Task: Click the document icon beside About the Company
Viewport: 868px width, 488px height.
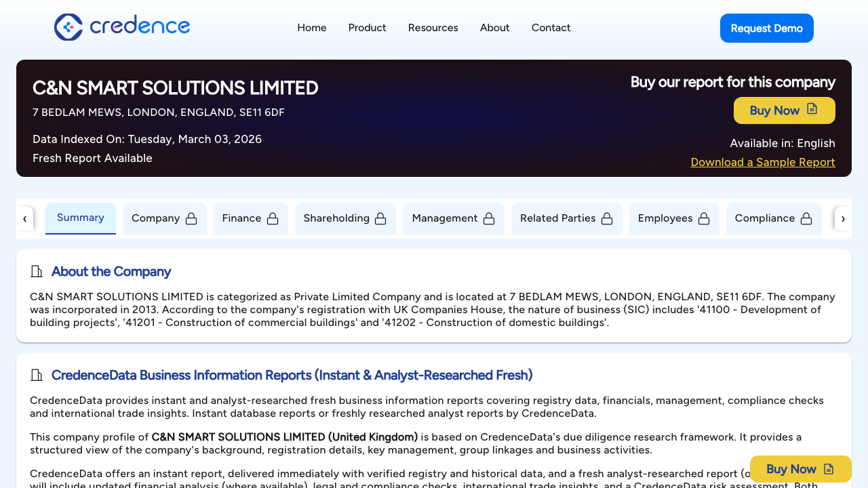Action: [36, 271]
